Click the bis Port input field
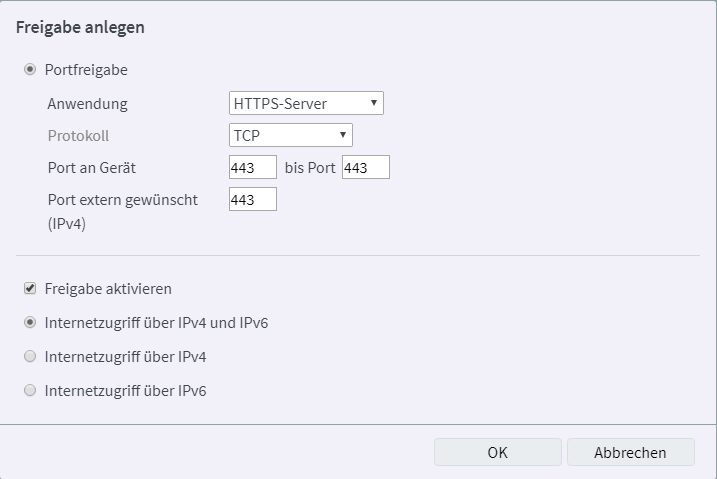Viewport: 717px width, 479px height. pos(365,168)
